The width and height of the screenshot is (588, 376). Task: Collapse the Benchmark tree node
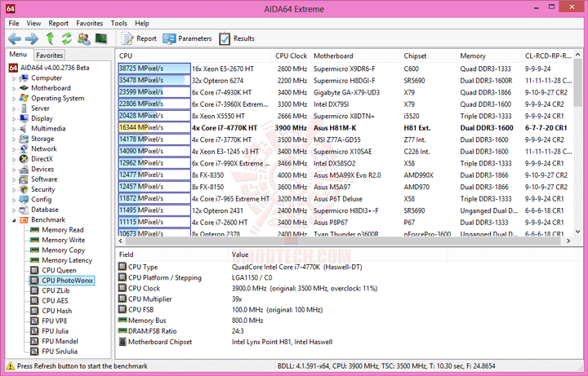14,220
